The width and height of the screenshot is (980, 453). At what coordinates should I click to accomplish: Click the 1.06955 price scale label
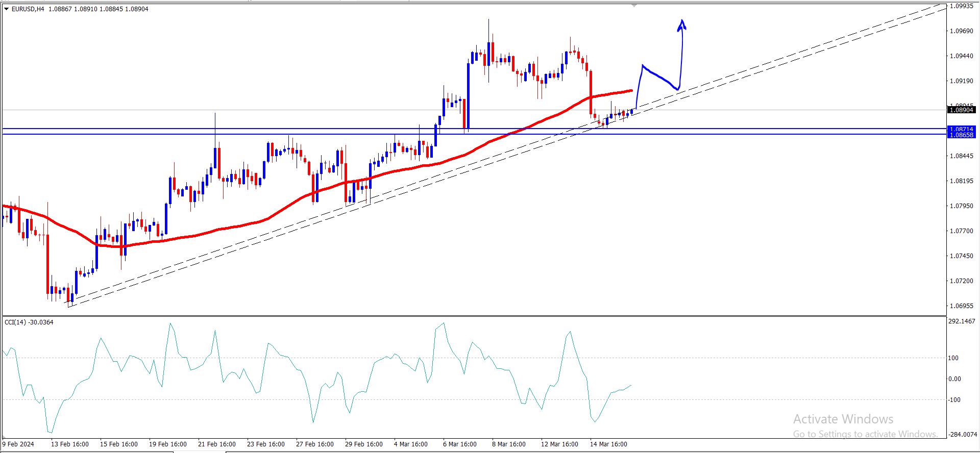[961, 306]
